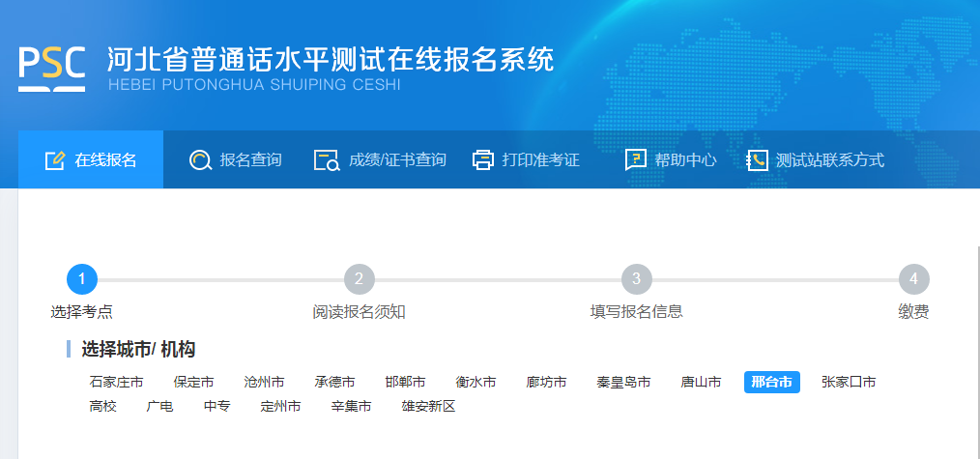This screenshot has height=459, width=980.
Task: Click step 1 circle 选择考点
Action: (x=82, y=279)
